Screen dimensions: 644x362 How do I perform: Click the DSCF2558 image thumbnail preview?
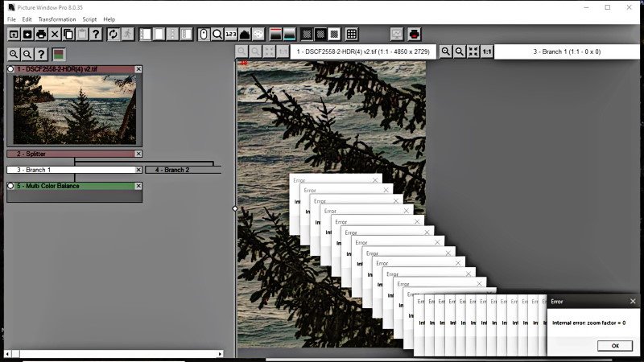[73, 109]
